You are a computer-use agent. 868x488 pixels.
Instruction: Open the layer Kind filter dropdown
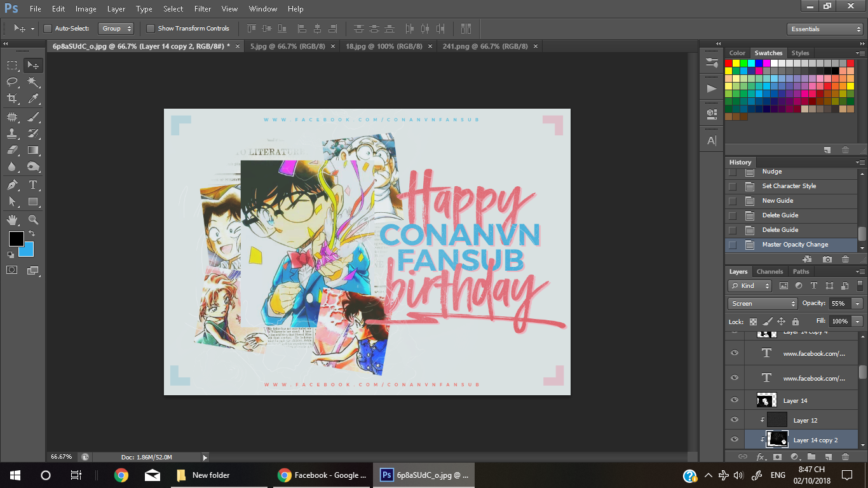pyautogui.click(x=750, y=286)
